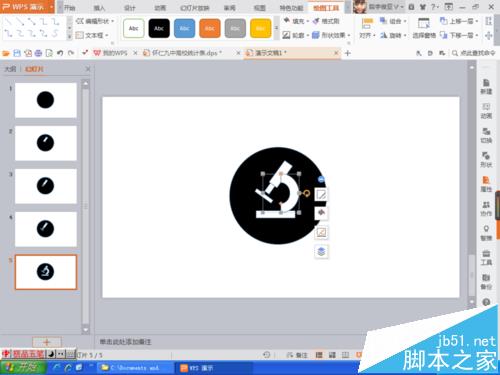Image resolution: width=500 pixels, height=375 pixels.
Task: Click the notes area placeholder text
Action: [125, 342]
